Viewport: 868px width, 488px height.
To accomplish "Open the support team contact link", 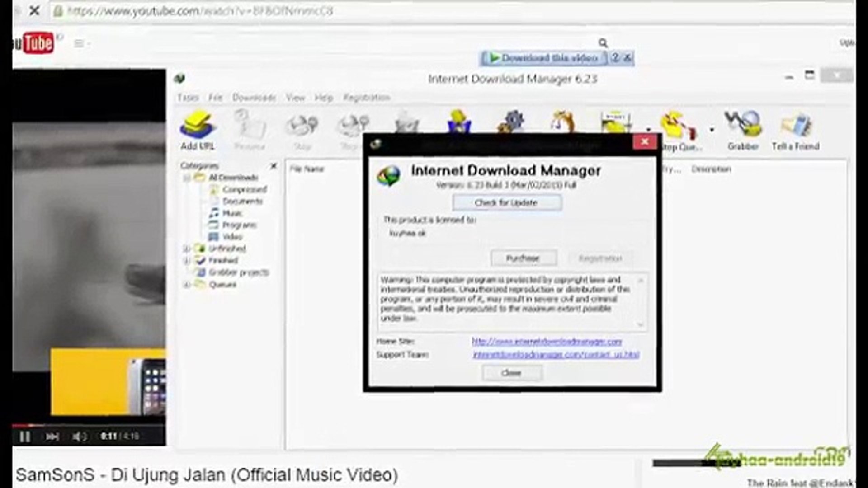I will click(x=556, y=355).
